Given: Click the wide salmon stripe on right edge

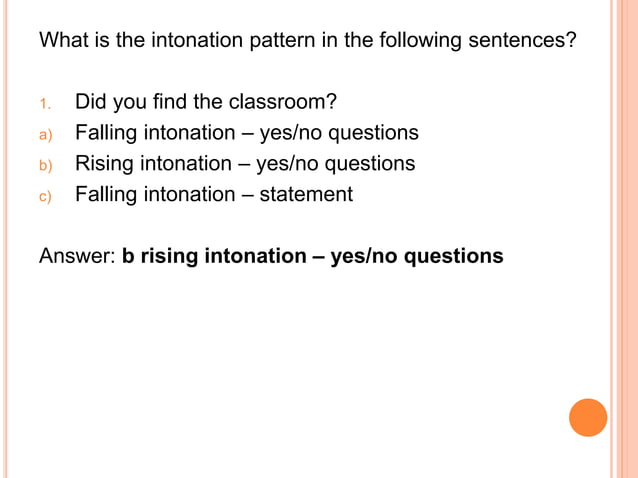Looking at the screenshot, I should click(627, 239).
